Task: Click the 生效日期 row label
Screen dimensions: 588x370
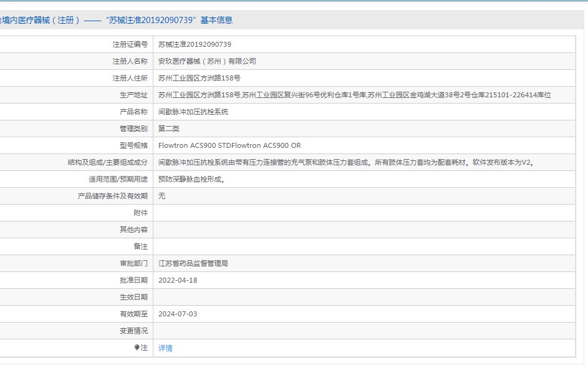Action: click(x=133, y=297)
